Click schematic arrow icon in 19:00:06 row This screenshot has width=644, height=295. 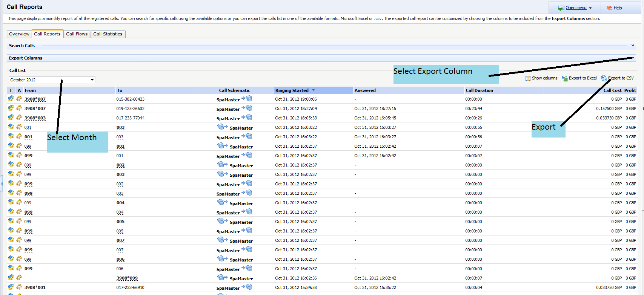pos(247,99)
